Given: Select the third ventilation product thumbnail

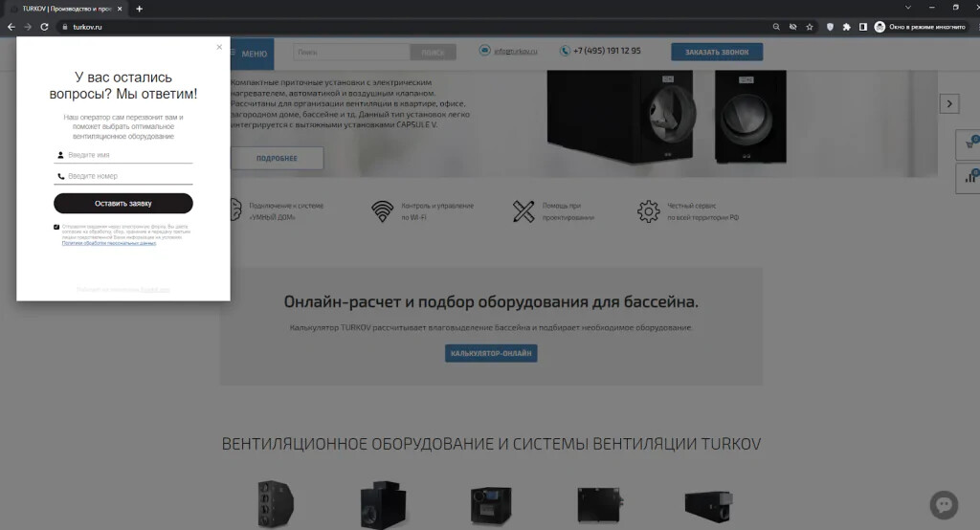Looking at the screenshot, I should point(491,505).
